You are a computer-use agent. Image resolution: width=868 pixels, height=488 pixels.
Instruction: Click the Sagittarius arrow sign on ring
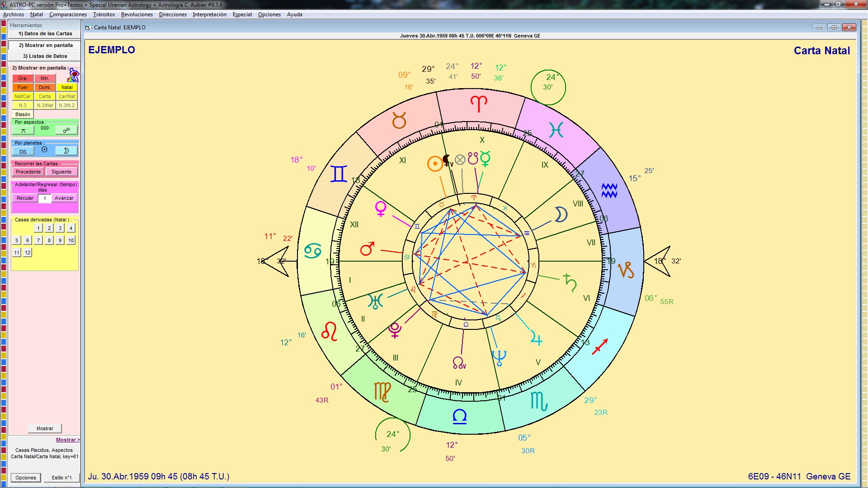tap(600, 346)
